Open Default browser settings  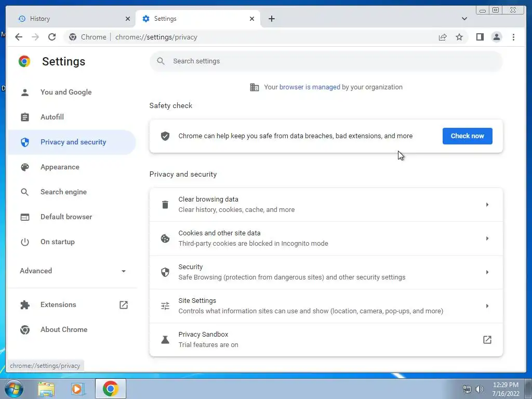(x=72, y=217)
